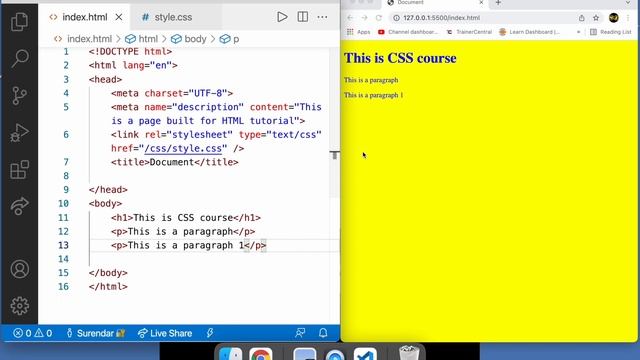
Task: Open editor More Actions ellipsis
Action: click(x=322, y=17)
